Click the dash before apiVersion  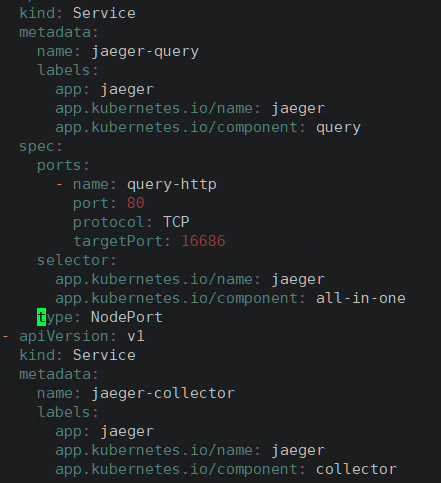5,336
